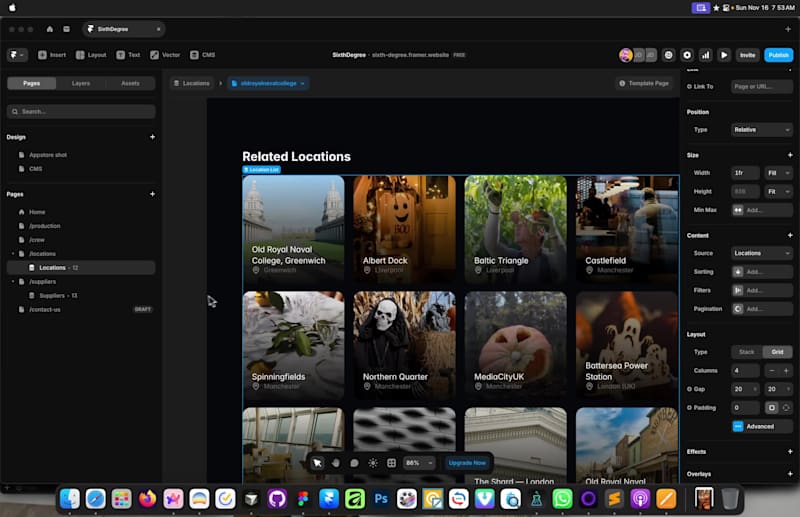Select Grid layout type
The image size is (800, 517).
[777, 352]
